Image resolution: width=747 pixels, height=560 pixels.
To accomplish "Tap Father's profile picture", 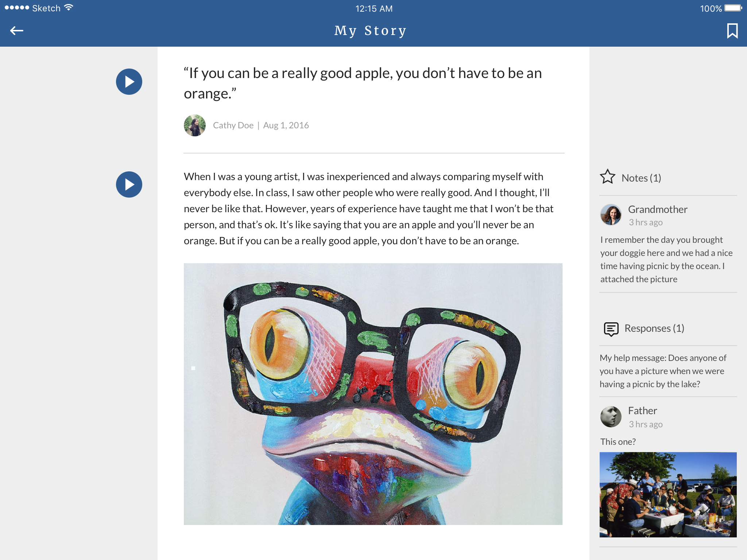I will coord(611,417).
